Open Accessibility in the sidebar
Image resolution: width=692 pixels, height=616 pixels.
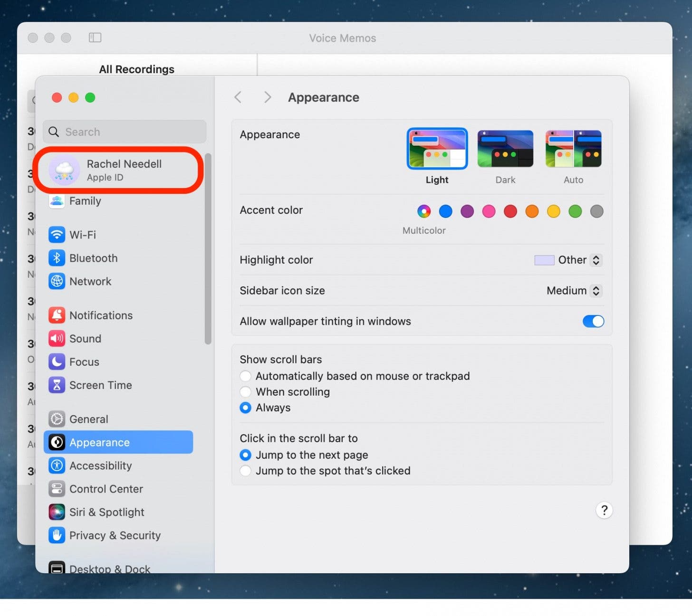pos(100,466)
